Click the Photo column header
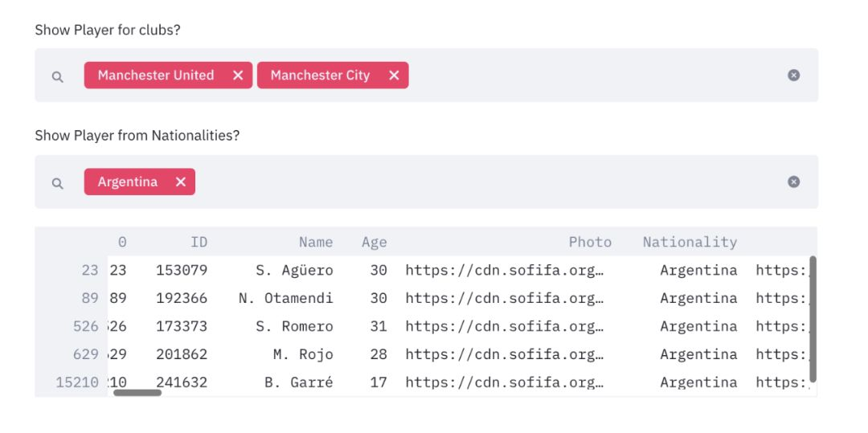Image resolution: width=868 pixels, height=433 pixels. [590, 242]
